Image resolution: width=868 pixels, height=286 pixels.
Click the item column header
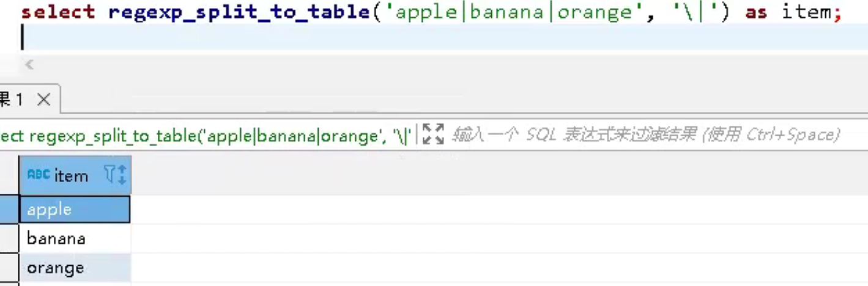click(75, 175)
